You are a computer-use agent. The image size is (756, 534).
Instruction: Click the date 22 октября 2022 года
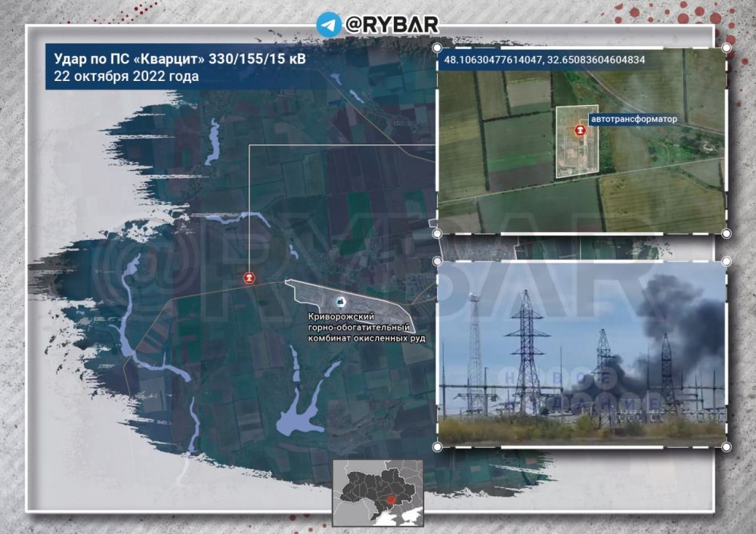tap(126, 76)
